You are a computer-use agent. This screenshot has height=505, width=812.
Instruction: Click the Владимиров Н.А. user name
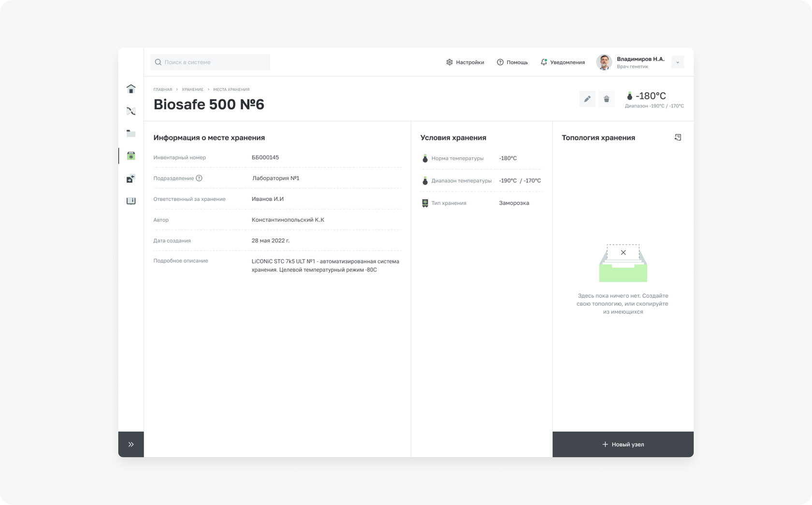[640, 59]
